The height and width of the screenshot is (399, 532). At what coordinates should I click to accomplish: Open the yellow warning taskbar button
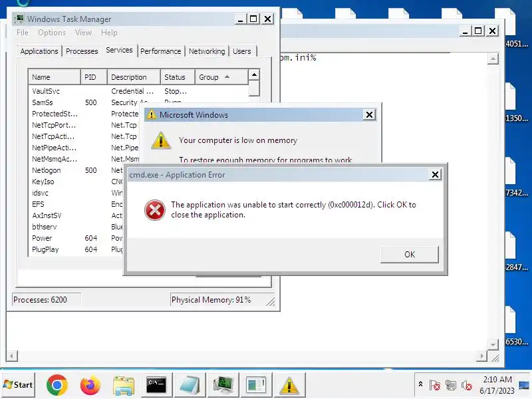[289, 385]
